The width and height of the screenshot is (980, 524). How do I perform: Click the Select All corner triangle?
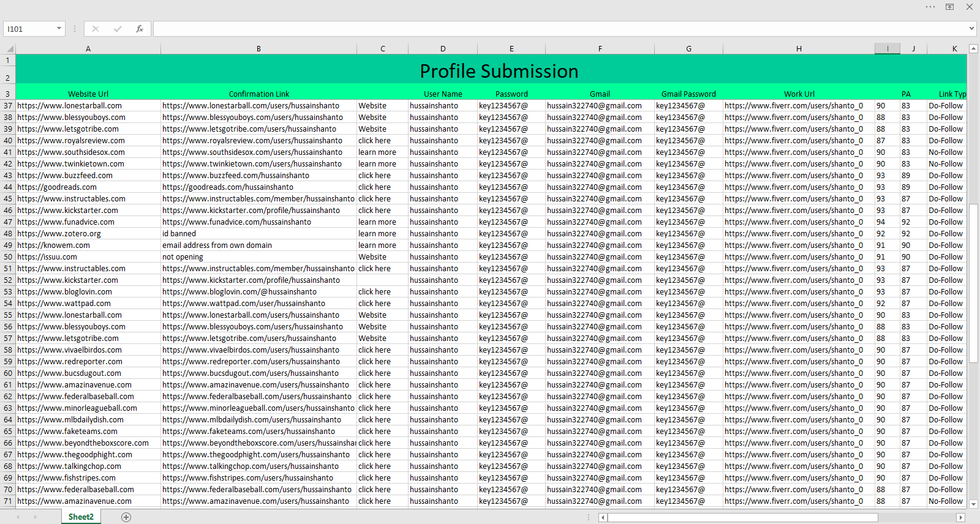(x=9, y=48)
